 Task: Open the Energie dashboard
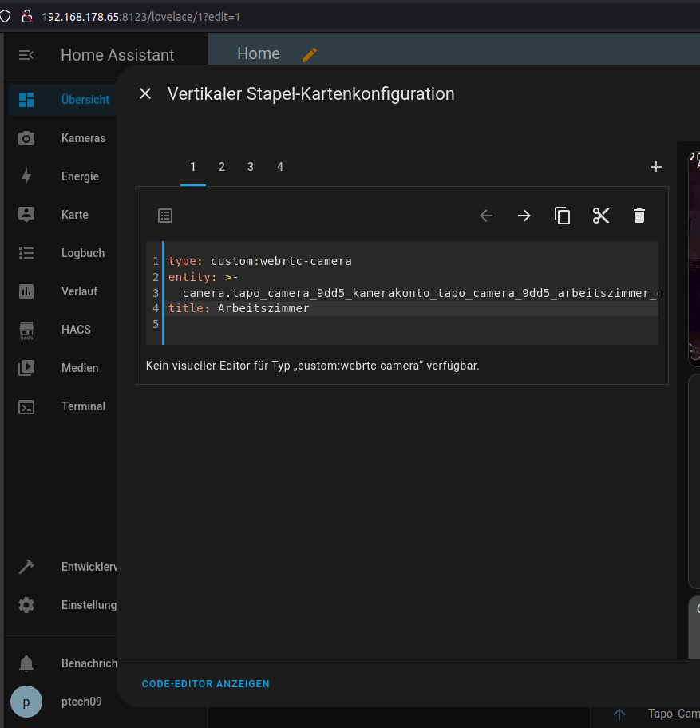click(80, 176)
